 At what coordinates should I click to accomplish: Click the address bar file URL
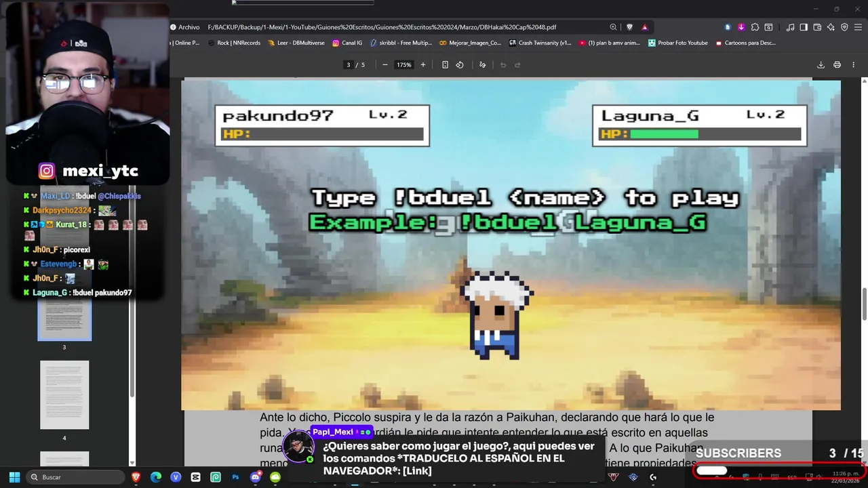pyautogui.click(x=382, y=27)
